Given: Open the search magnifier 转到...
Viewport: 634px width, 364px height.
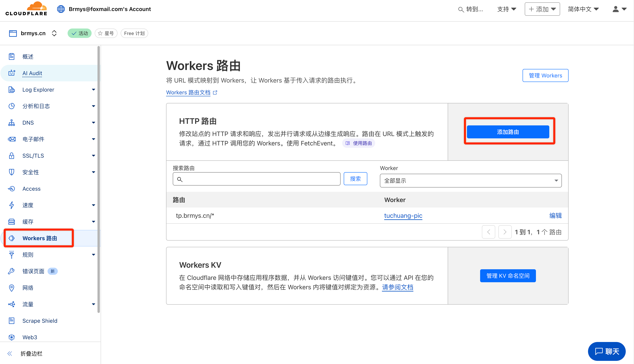Looking at the screenshot, I should [470, 9].
